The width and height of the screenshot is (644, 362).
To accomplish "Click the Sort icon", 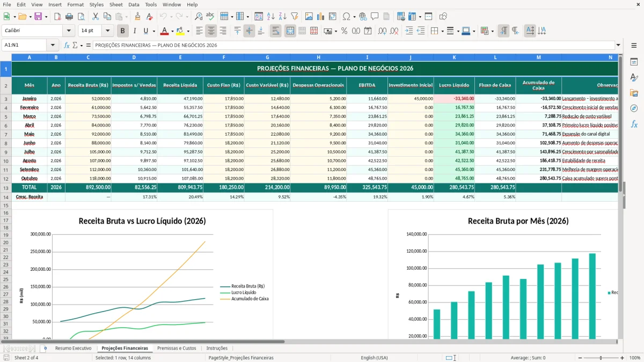I will 259,17.
